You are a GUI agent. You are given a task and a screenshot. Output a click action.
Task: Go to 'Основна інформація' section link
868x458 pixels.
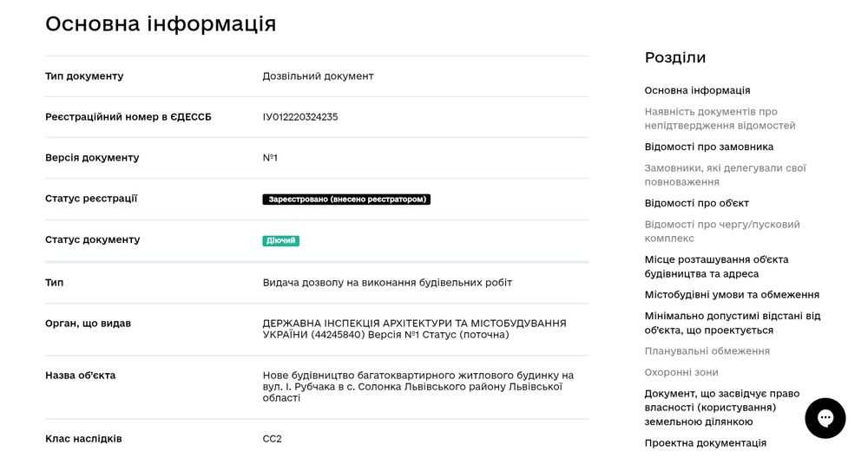pos(697,90)
